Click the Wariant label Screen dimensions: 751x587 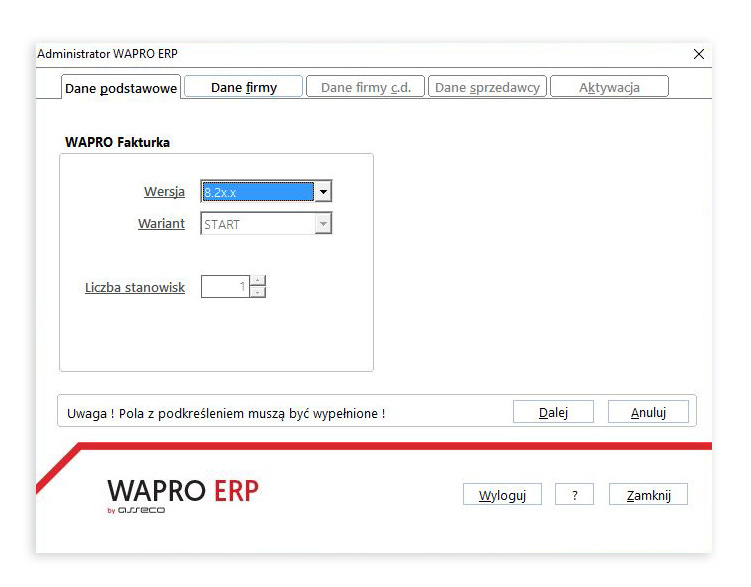click(x=161, y=224)
